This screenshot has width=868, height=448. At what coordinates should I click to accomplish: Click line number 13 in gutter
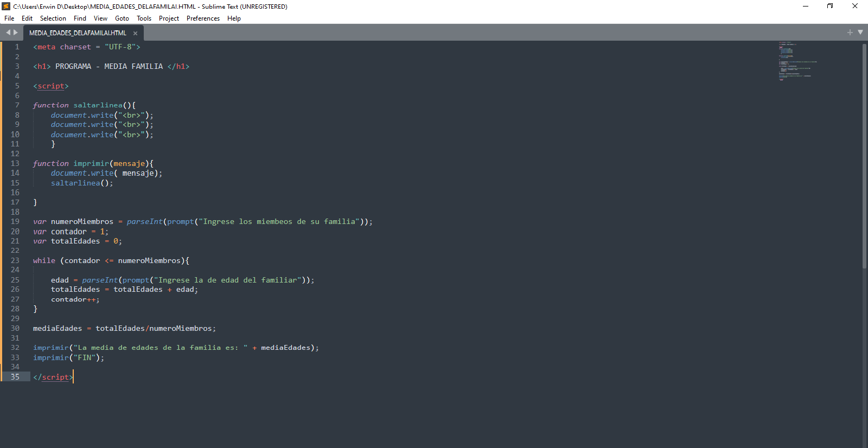[x=15, y=163]
